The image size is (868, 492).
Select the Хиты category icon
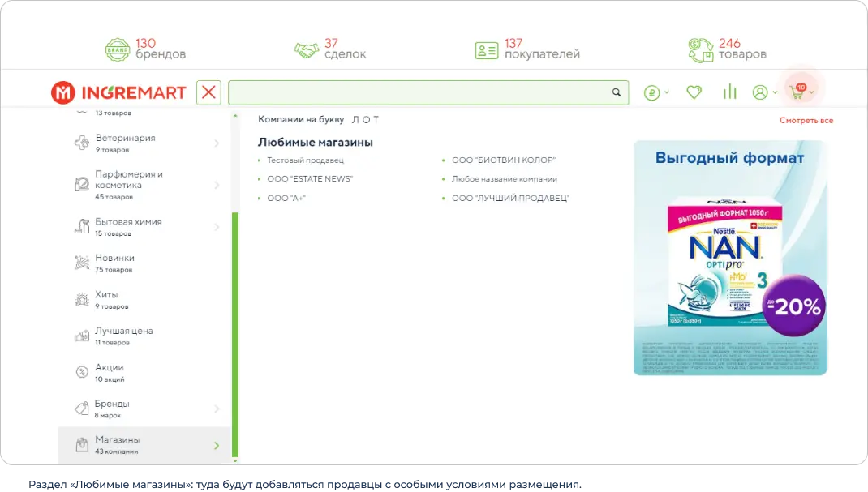coord(82,299)
